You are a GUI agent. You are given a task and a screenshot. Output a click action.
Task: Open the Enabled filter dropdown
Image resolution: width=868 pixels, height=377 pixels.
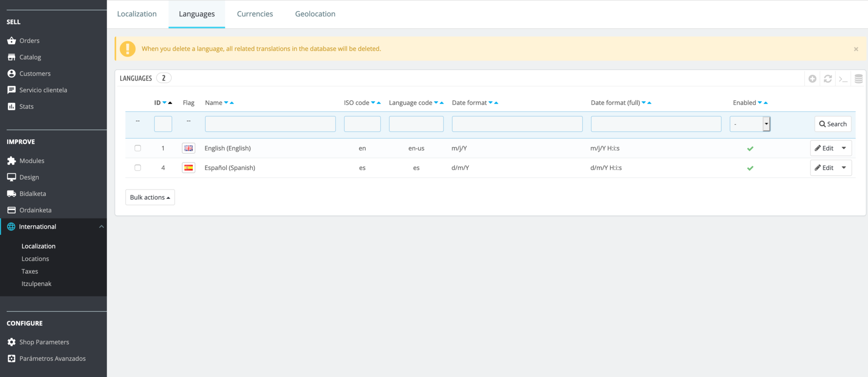(x=750, y=124)
